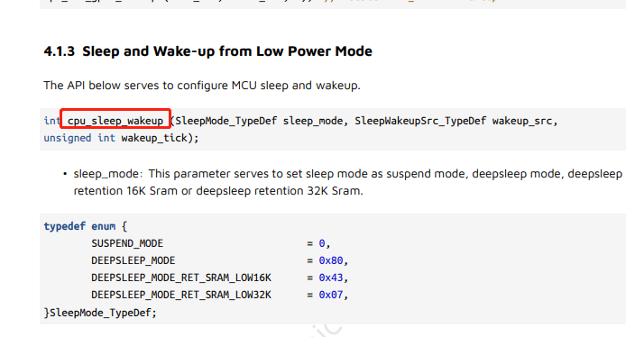Click DEEPSLEEP_MODE_RET_SRAM_LOW32K enum entry
The width and height of the screenshot is (644, 337).
pos(181,296)
